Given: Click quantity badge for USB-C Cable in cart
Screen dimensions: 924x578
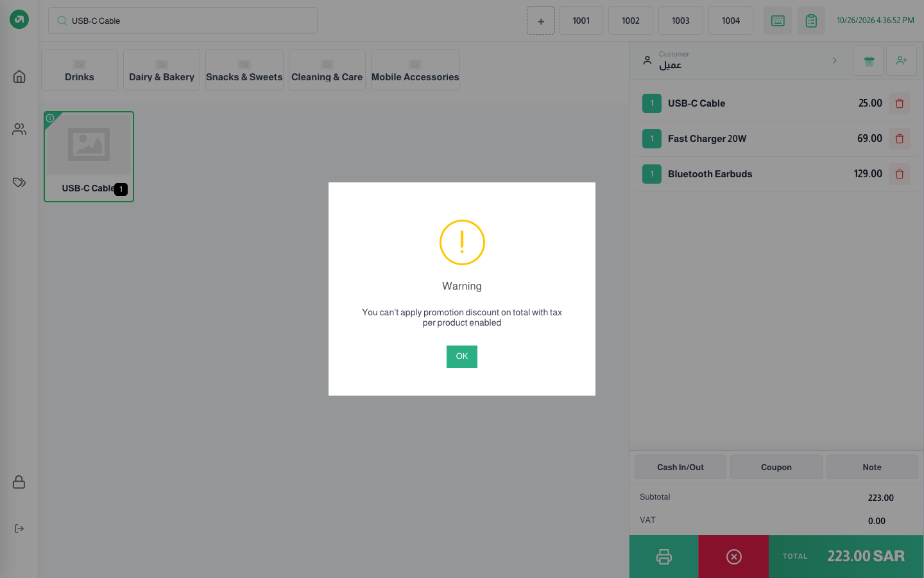Looking at the screenshot, I should [652, 103].
